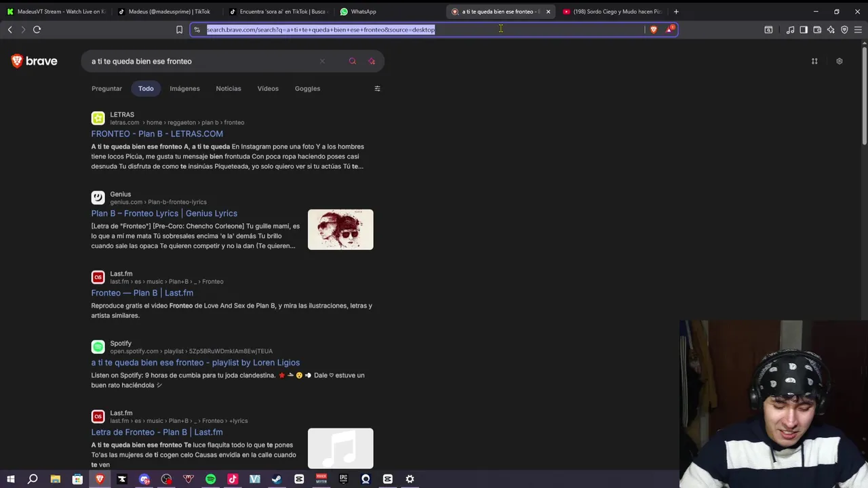The height and width of the screenshot is (488, 868).
Task: Click the Genius album art thumbnail
Action: (340, 230)
